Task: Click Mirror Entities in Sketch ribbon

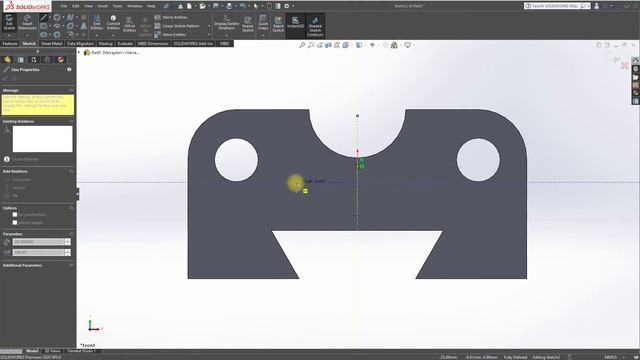Action: click(171, 18)
